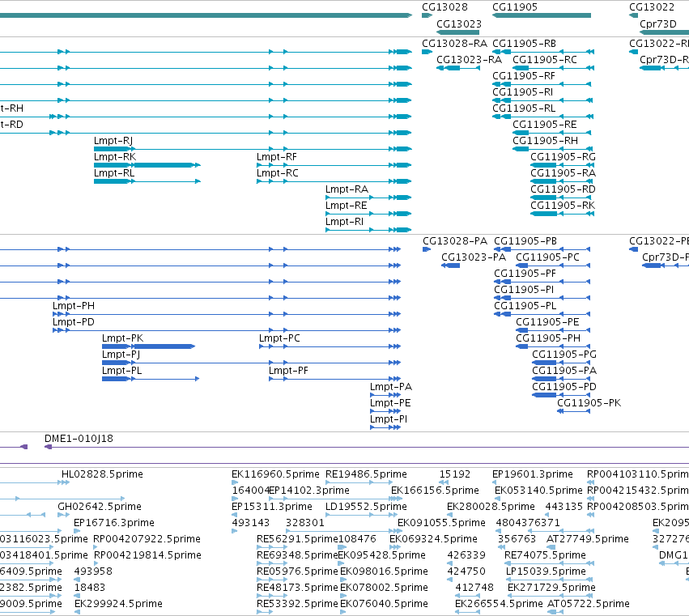This screenshot has height=616, width=689.
Task: Click EST label RE19486.5prime
Action: pos(366,474)
